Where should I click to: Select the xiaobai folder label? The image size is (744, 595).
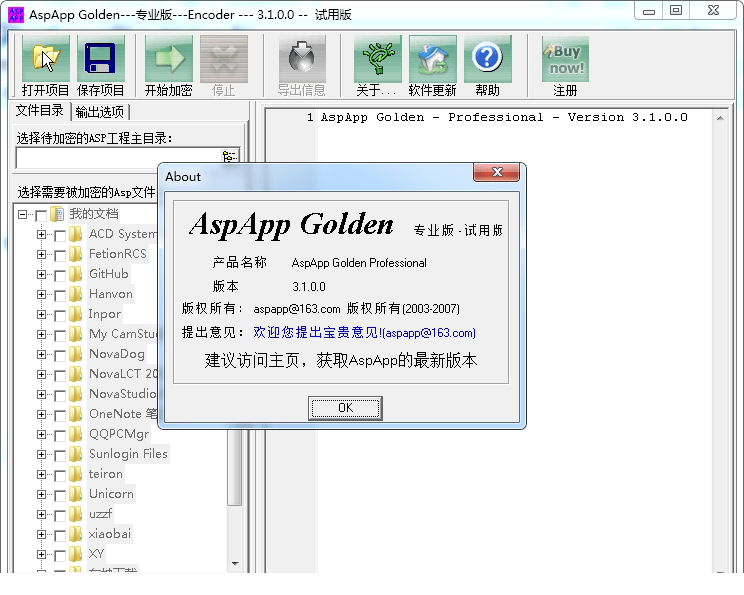(110, 534)
